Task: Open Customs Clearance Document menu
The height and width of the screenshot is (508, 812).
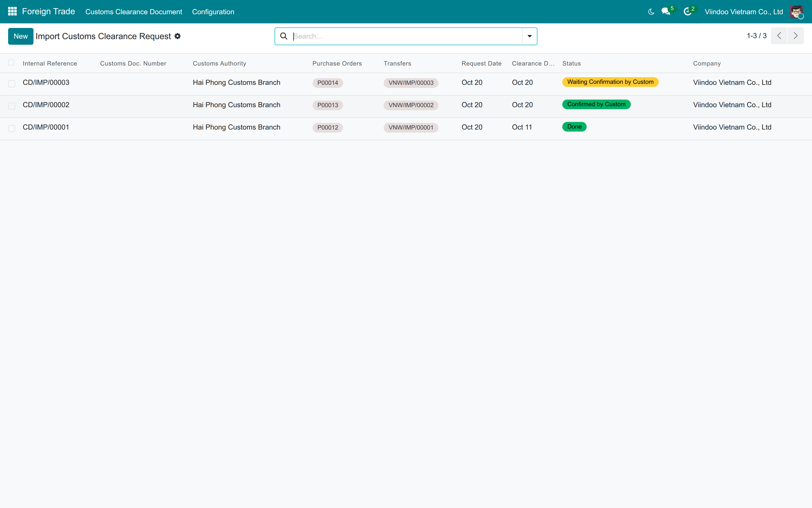Action: [x=133, y=12]
